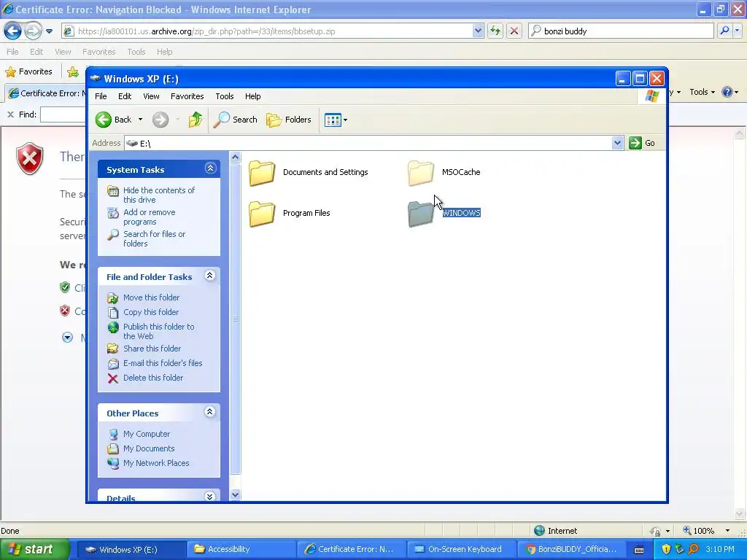Open the Explorer File menu
The width and height of the screenshot is (747, 560).
(101, 96)
